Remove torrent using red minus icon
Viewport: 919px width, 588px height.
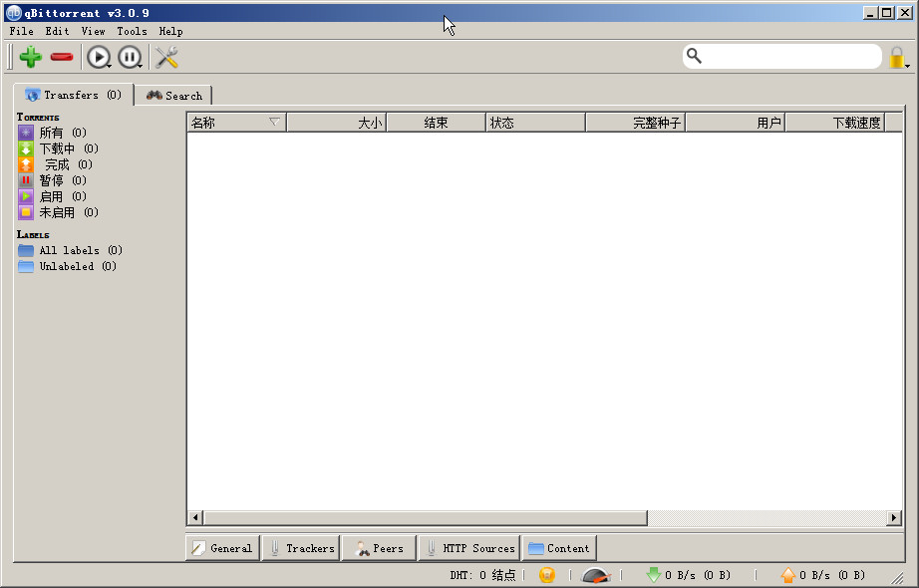(62, 57)
